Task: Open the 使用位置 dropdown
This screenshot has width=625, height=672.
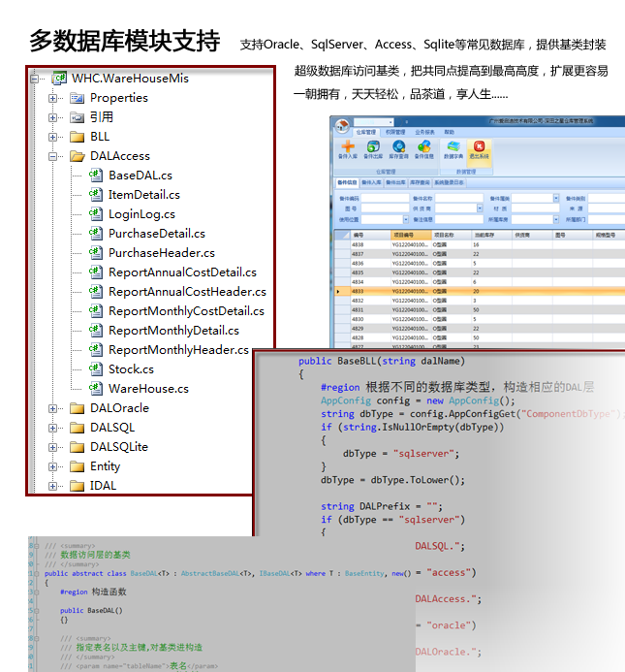Action: point(406,219)
